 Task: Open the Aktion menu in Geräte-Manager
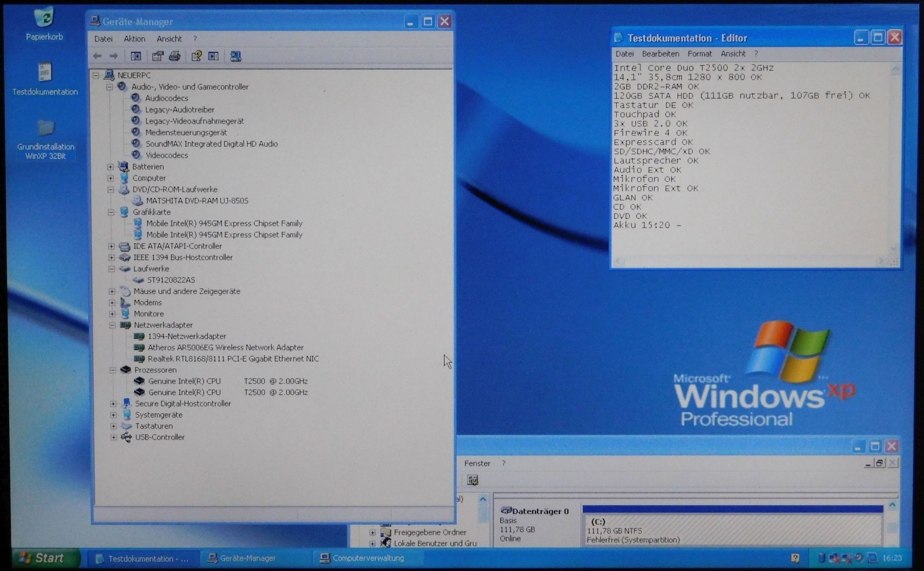(135, 39)
